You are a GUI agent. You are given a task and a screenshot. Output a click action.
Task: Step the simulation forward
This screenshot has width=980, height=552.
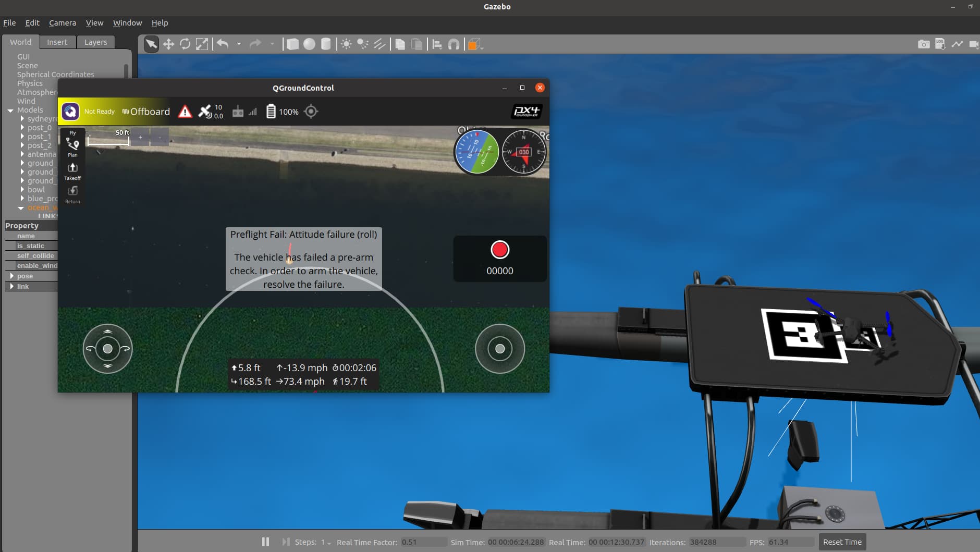pyautogui.click(x=286, y=542)
